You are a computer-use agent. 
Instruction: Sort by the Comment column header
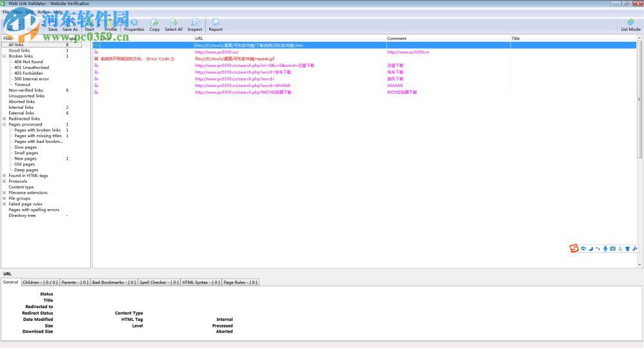(448, 38)
